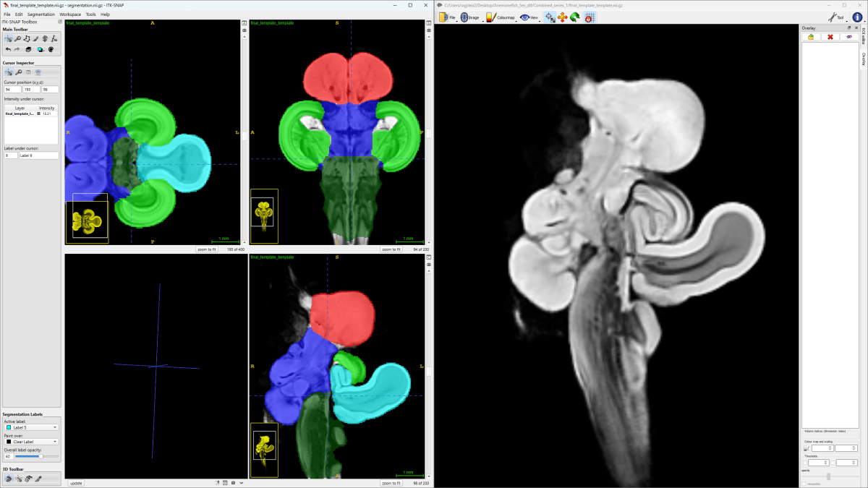
Task: Open the Segmentation menu
Action: 41,14
